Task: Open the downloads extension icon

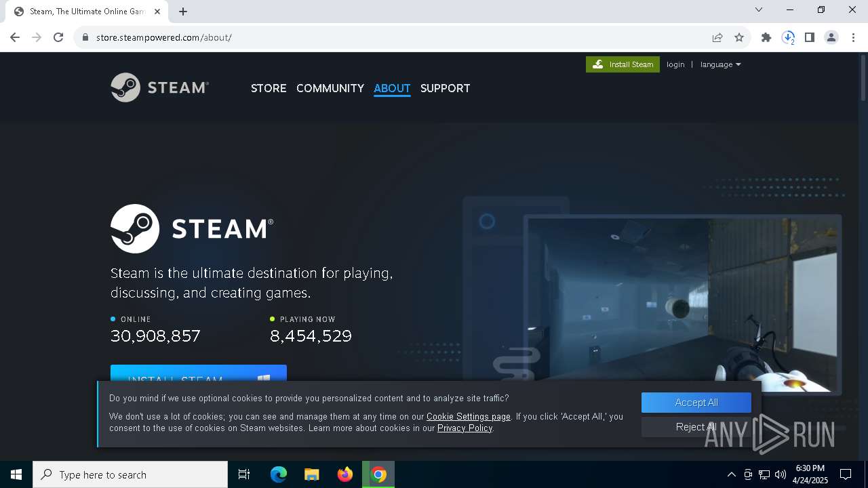Action: 788,37
